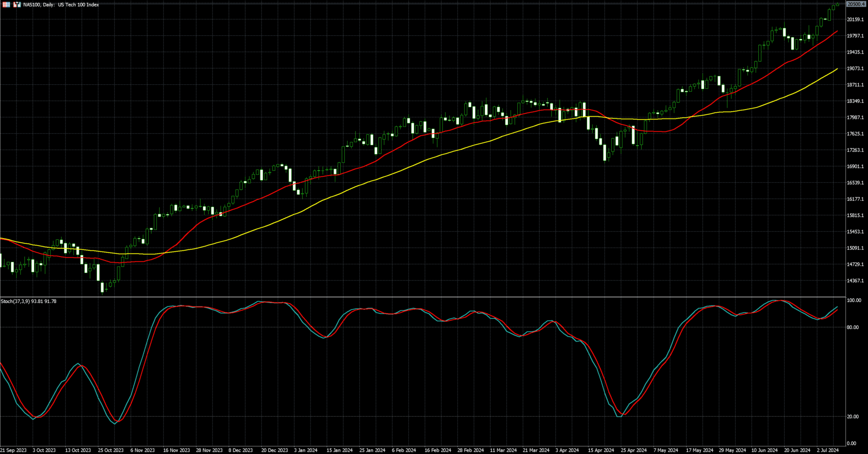Click the 20.00 level on Stochastic scale

[853, 417]
